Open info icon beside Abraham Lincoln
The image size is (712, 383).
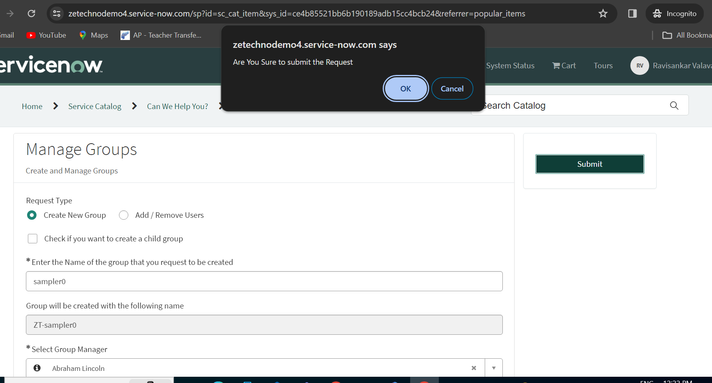[37, 368]
